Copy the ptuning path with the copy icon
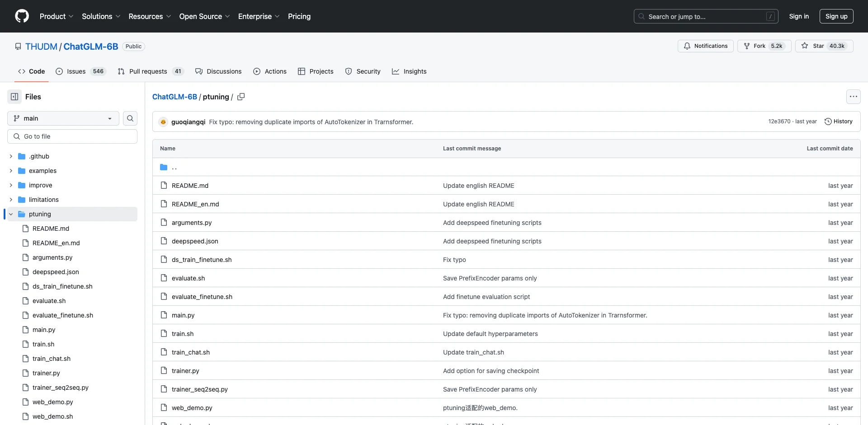Image resolution: width=868 pixels, height=425 pixels. click(x=241, y=97)
